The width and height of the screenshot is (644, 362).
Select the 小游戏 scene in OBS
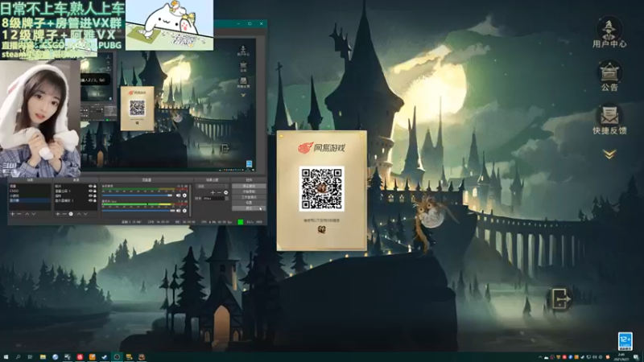tap(30, 195)
